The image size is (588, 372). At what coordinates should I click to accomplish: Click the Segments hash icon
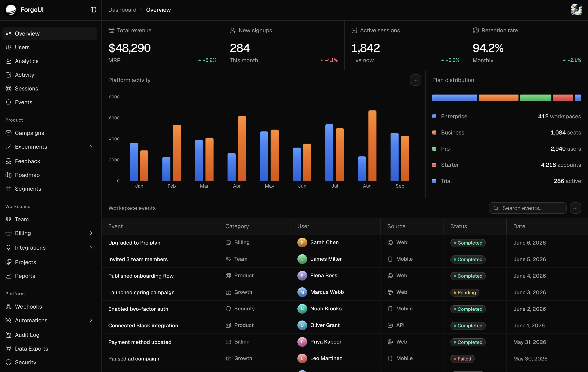coord(8,189)
